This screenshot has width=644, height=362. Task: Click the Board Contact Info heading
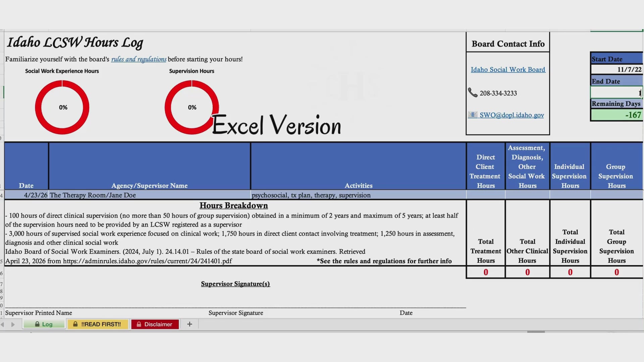[x=508, y=44]
